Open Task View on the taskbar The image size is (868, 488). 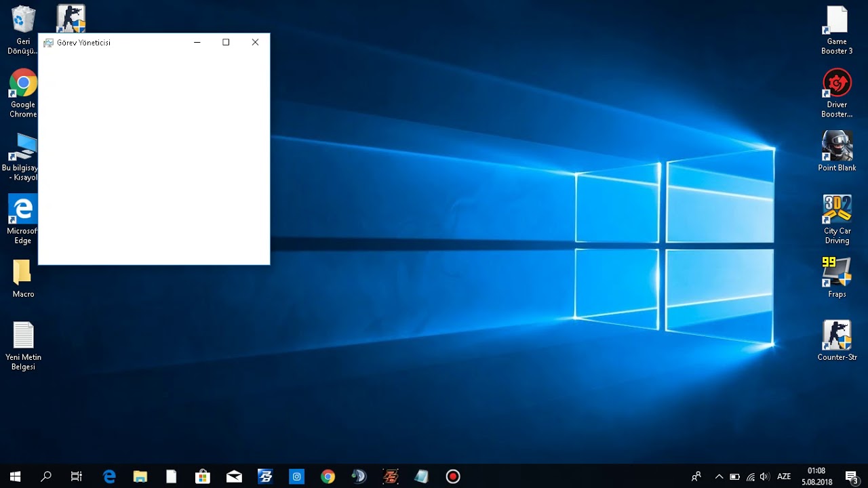[x=77, y=476]
